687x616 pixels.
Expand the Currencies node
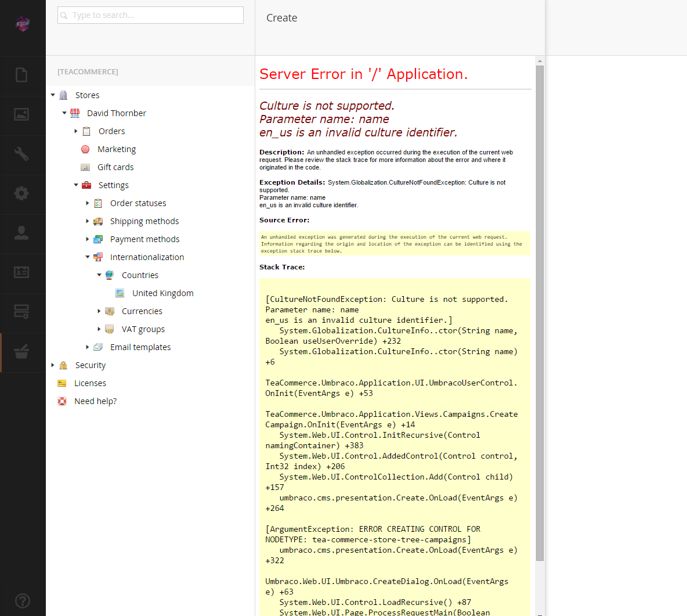click(x=99, y=311)
